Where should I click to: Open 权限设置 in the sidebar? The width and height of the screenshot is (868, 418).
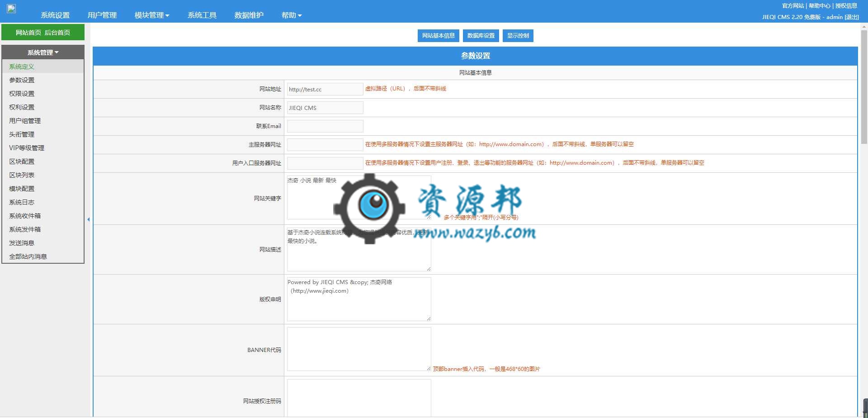(x=22, y=94)
